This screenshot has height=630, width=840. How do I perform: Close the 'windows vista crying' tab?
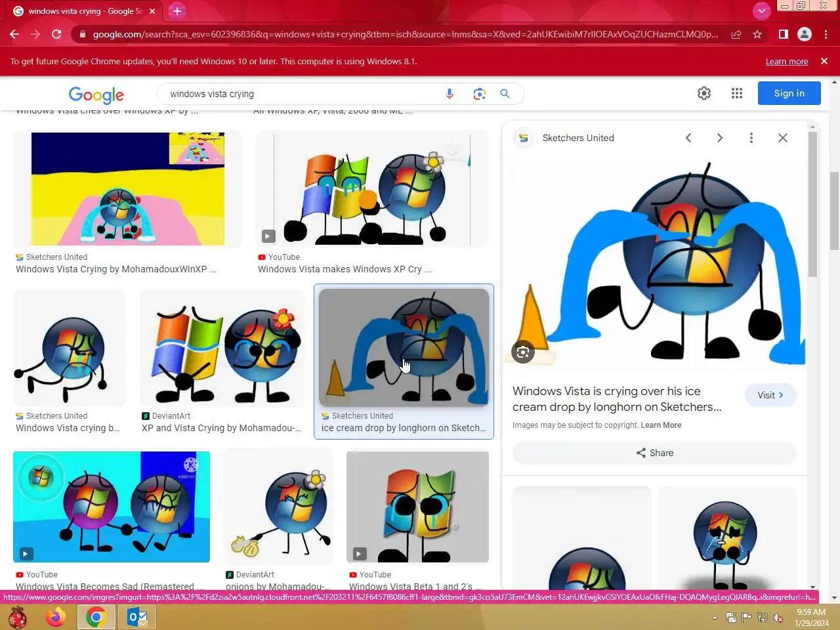[x=152, y=11]
